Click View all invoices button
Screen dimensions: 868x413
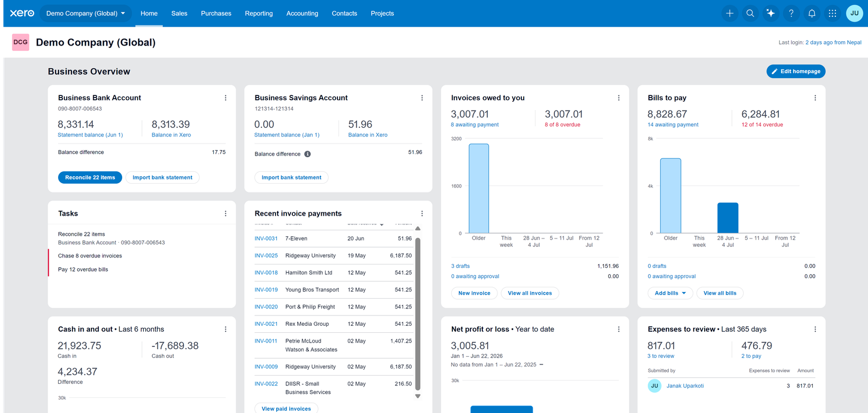(530, 293)
